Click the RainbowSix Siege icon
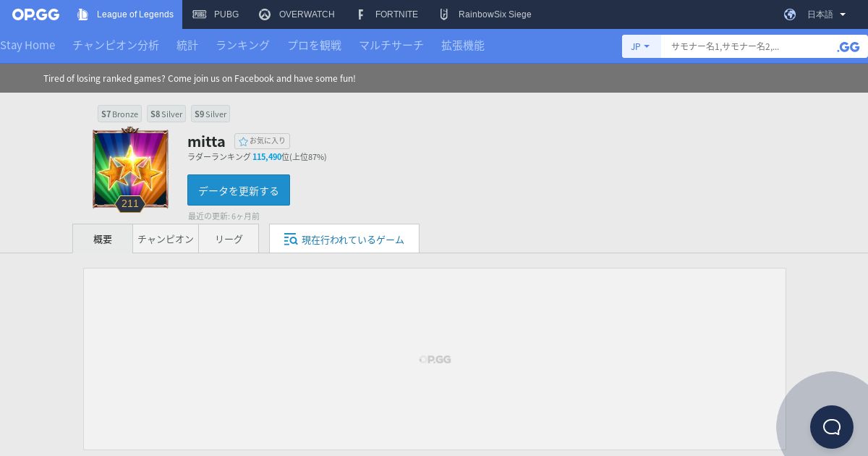This screenshot has width=868, height=456. 444,14
